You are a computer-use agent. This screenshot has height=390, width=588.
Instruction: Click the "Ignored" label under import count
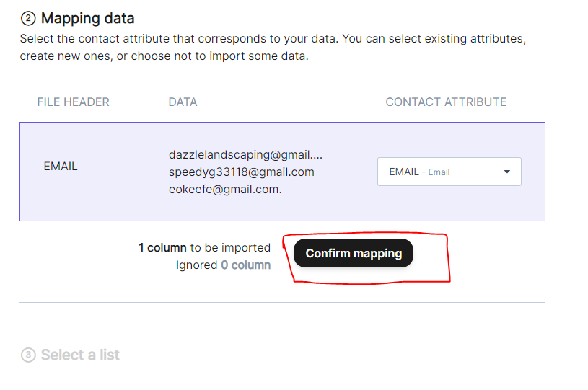(x=196, y=265)
